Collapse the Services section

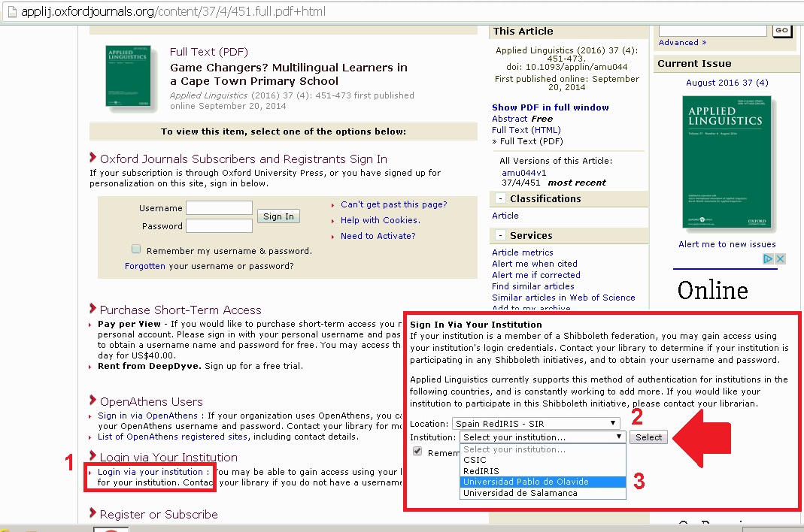(x=500, y=236)
